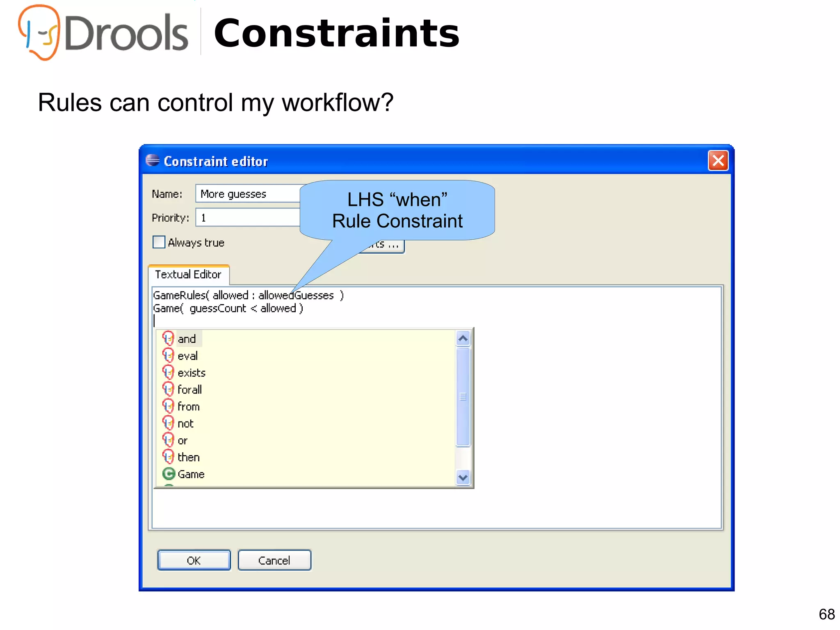Click the 'GameRules( allowed : allowedGuesses )' line
840x630 pixels.
point(248,295)
